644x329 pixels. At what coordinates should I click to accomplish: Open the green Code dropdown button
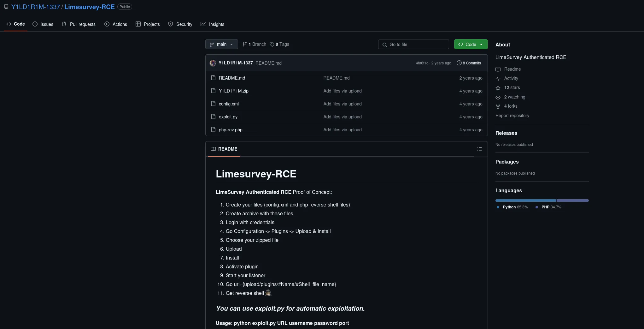click(471, 44)
